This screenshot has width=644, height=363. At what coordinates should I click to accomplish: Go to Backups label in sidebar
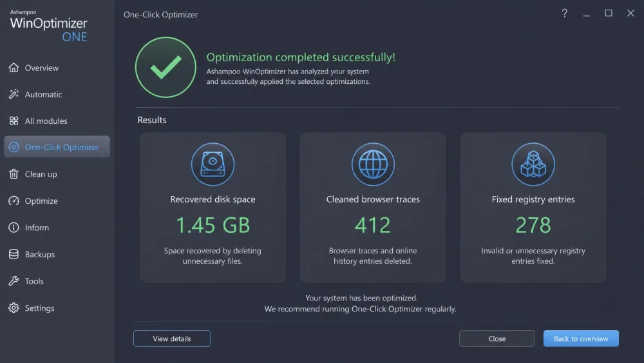click(x=39, y=255)
